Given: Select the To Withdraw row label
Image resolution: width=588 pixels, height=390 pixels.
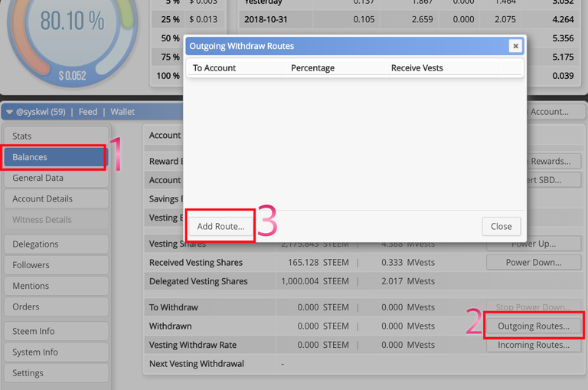Looking at the screenshot, I should [x=173, y=307].
